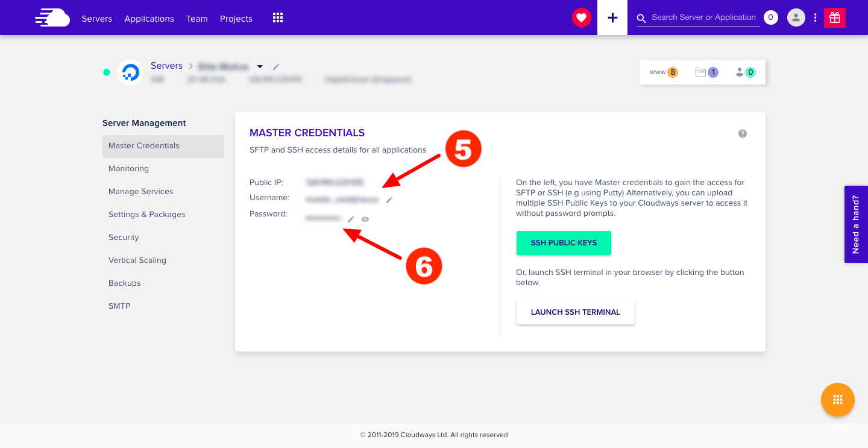Expand the server name dropdown arrow

coord(260,66)
